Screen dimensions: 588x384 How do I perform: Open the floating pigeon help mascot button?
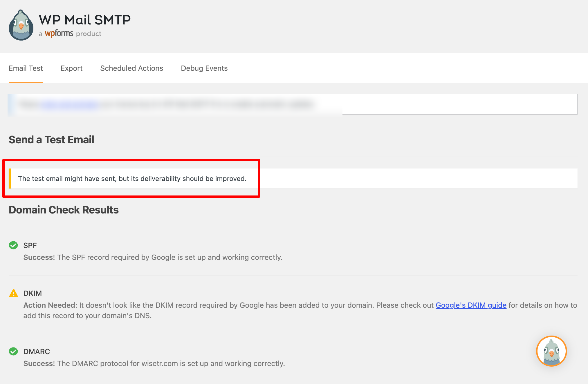(x=551, y=351)
